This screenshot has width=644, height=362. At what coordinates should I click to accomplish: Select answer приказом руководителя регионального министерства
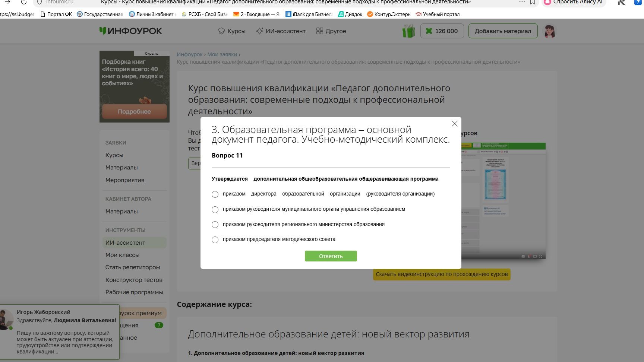click(x=215, y=225)
